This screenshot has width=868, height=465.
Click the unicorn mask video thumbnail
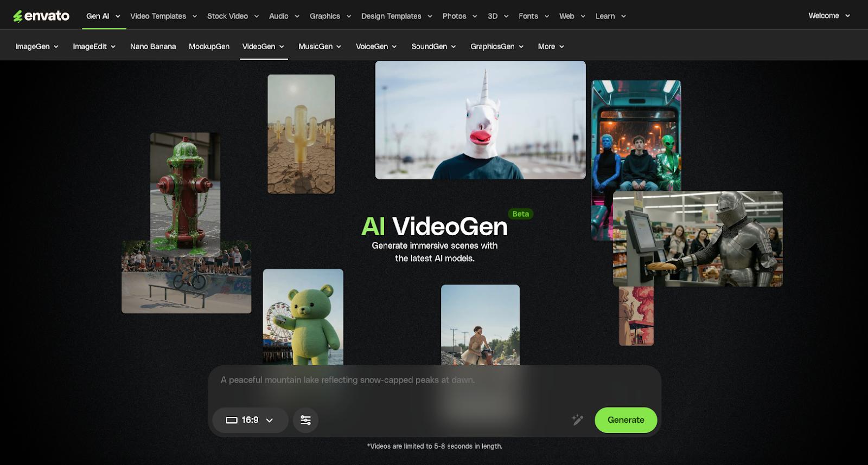481,120
